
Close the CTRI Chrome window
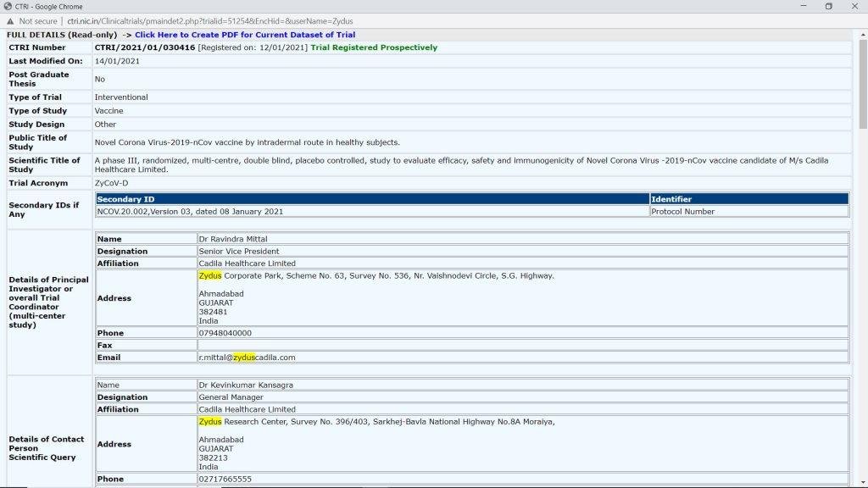854,6
